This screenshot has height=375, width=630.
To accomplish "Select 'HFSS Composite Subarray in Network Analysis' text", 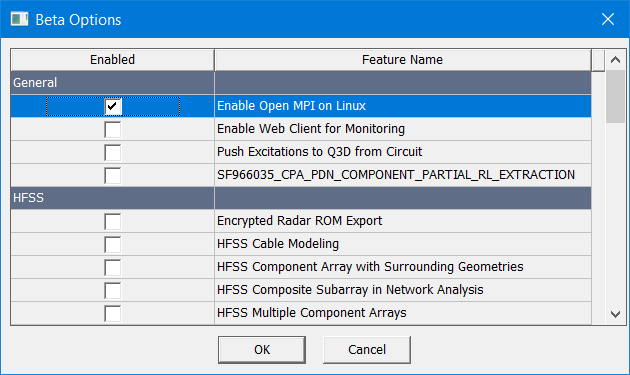I will (x=350, y=290).
